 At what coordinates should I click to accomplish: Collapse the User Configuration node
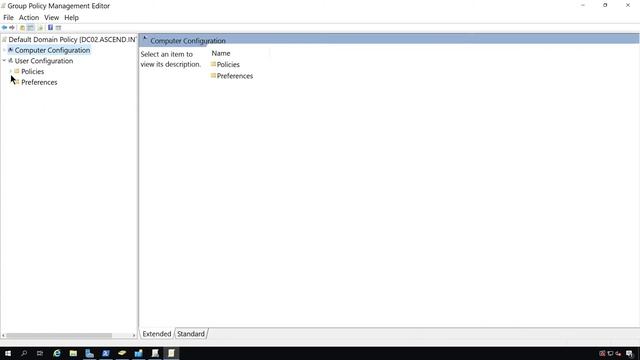[x=4, y=60]
